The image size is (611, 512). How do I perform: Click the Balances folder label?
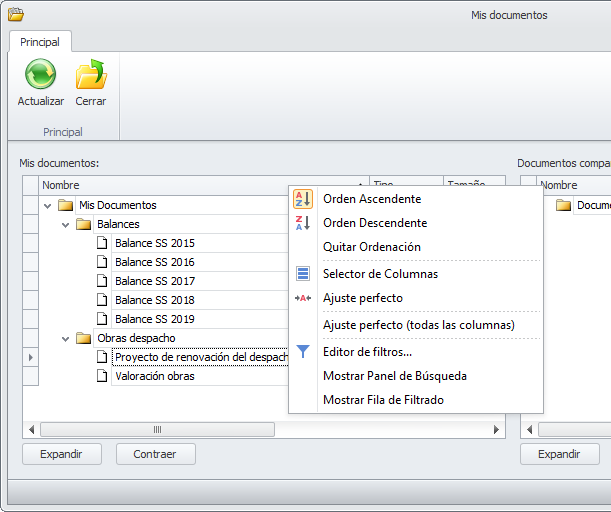118,224
